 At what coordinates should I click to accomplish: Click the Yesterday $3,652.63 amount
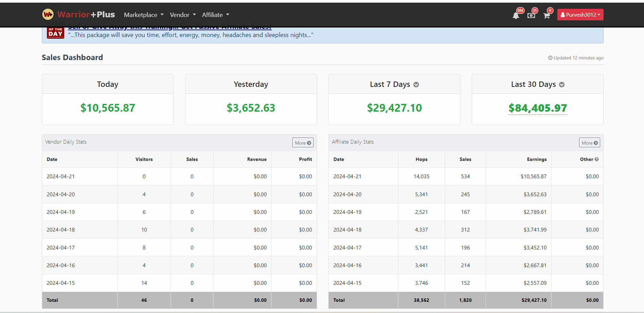tap(251, 108)
